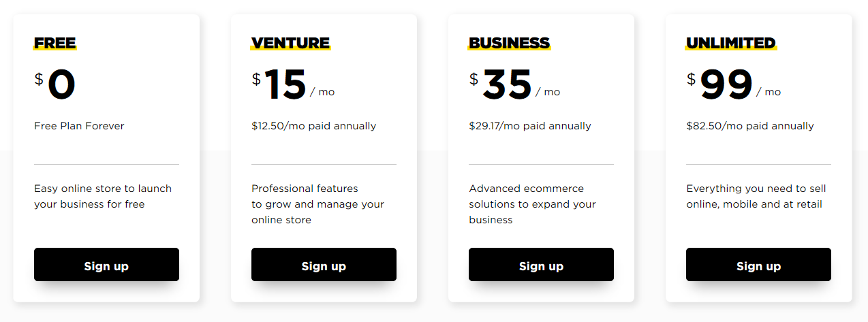Click the FREE plan heading

pos(55,44)
